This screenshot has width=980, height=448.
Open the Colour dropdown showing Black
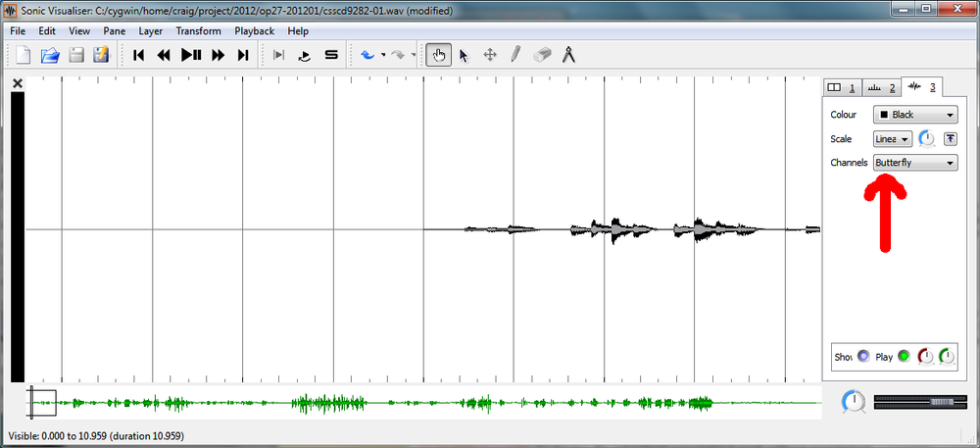coord(915,115)
